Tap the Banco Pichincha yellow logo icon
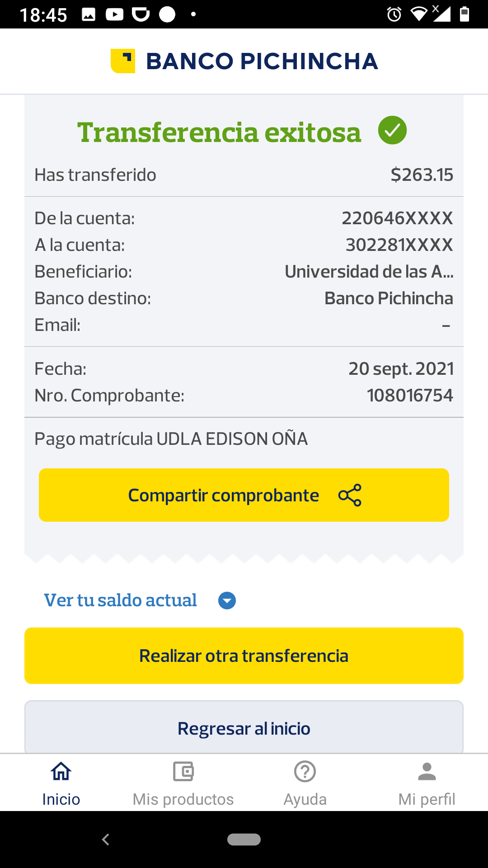Viewport: 488px width, 868px height. 123,61
